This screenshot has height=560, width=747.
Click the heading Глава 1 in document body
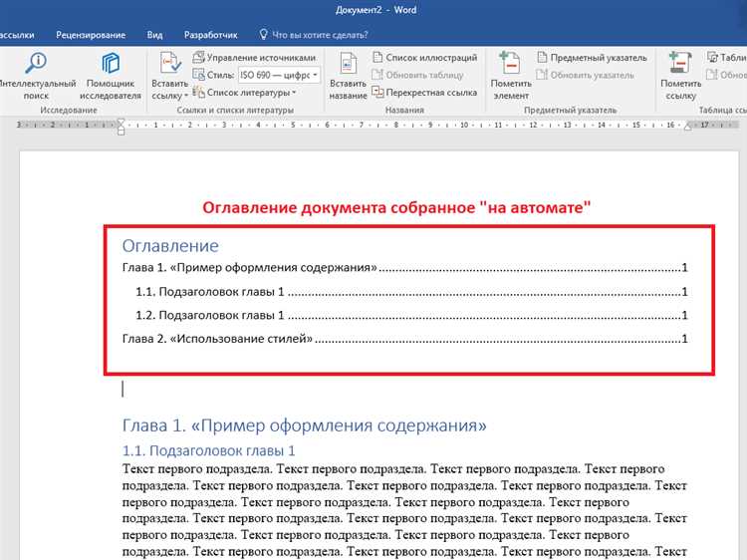(x=305, y=425)
